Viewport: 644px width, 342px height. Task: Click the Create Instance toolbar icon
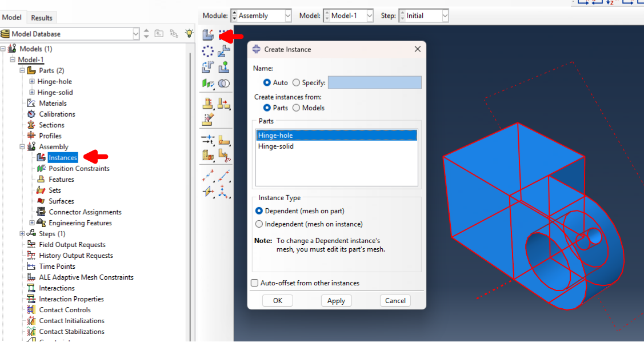click(208, 35)
